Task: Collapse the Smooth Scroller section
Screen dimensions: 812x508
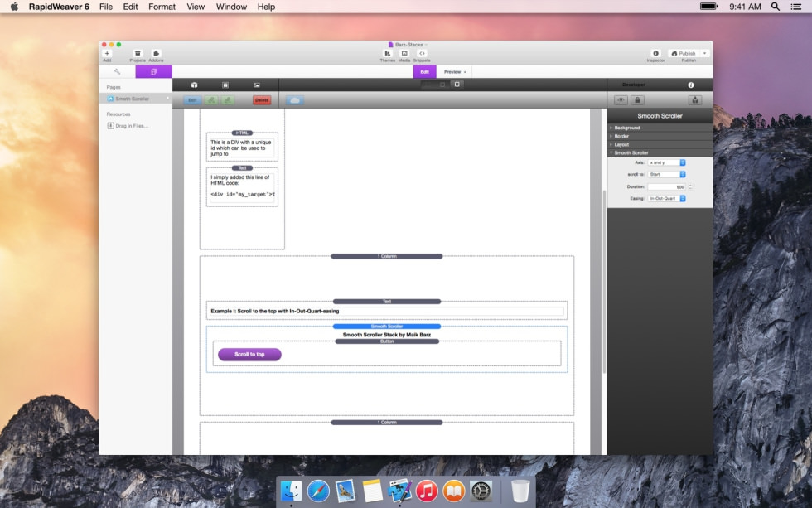Action: (x=660, y=152)
